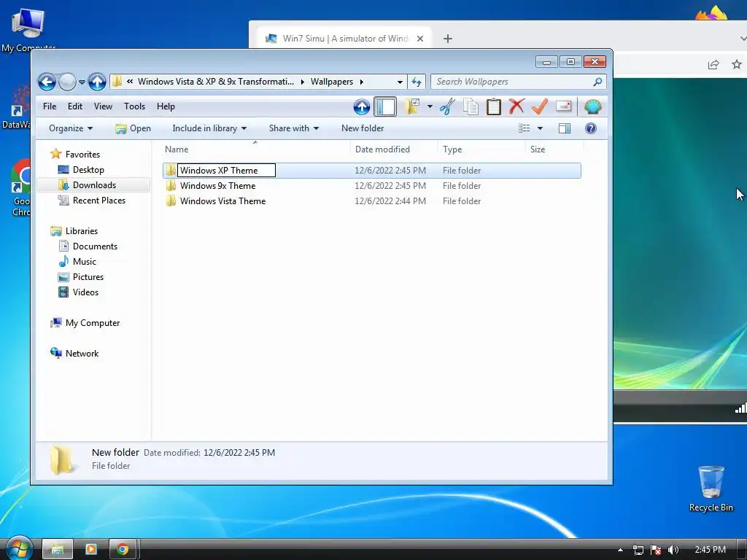Open the Include in library dropdown
Viewport: 747px width, 560px height.
click(x=209, y=128)
